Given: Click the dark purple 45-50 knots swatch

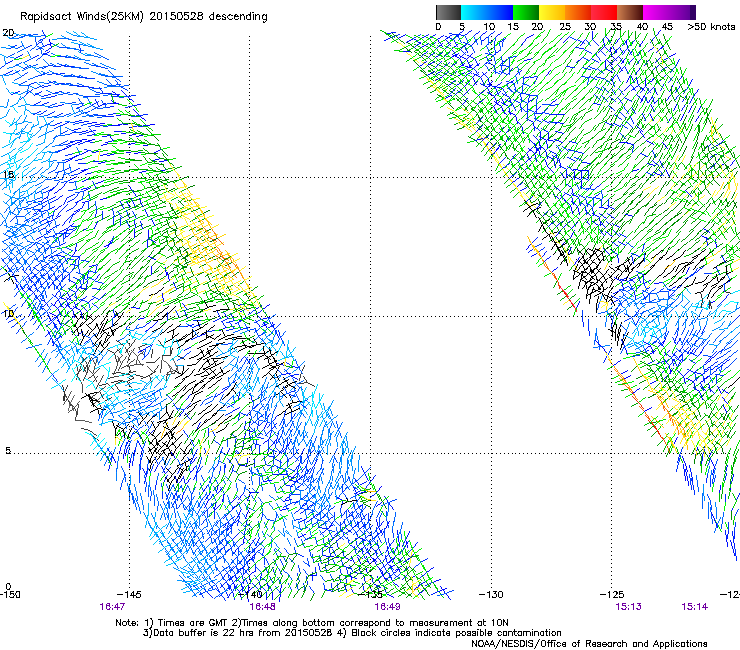Looking at the screenshot, I should click(x=682, y=12).
